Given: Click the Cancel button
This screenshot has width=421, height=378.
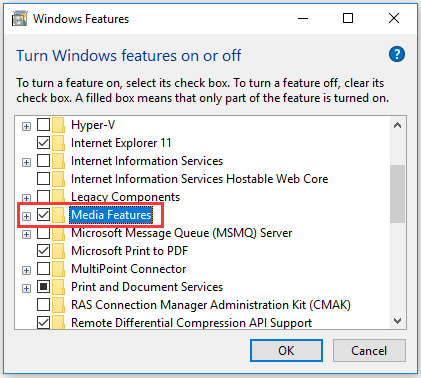Looking at the screenshot, I should click(x=369, y=351).
